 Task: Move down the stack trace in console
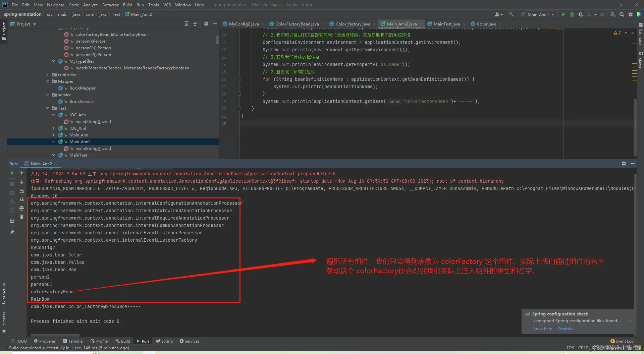click(22, 182)
